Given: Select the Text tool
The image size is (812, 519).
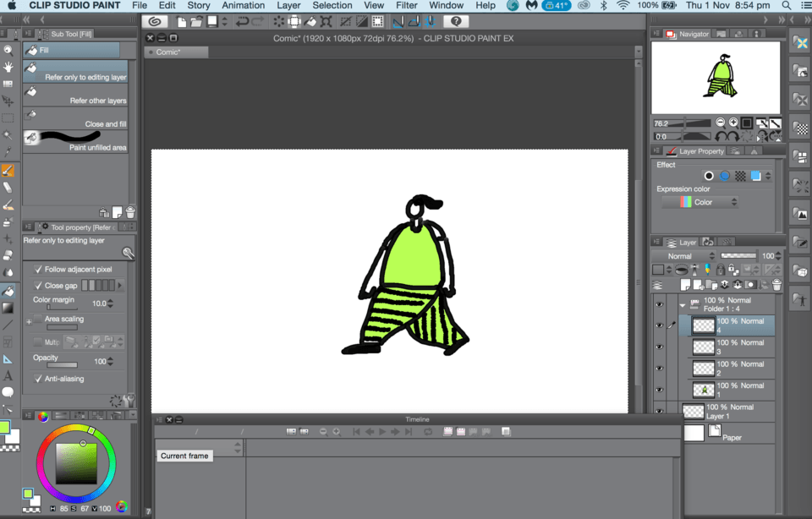Looking at the screenshot, I should pyautogui.click(x=8, y=375).
